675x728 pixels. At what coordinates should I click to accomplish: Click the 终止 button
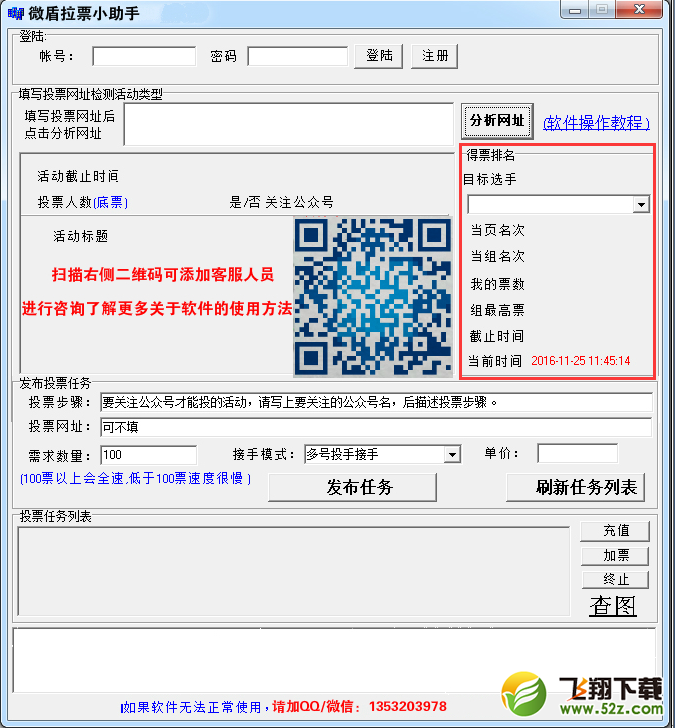click(x=615, y=579)
